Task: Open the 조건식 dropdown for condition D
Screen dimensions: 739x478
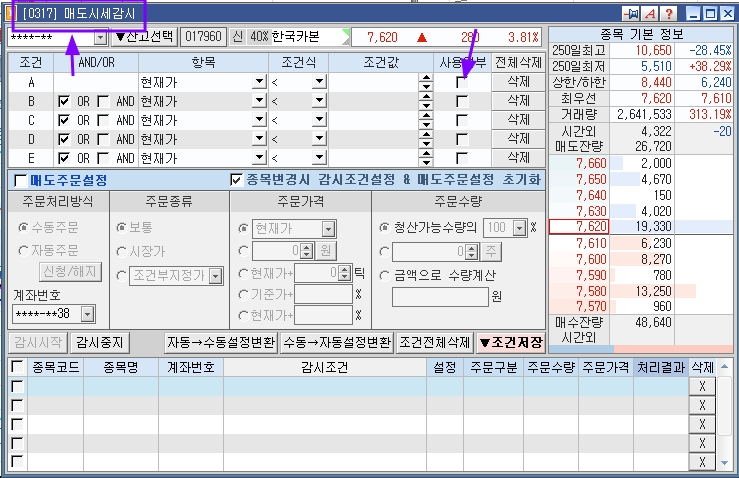Action: [320, 139]
